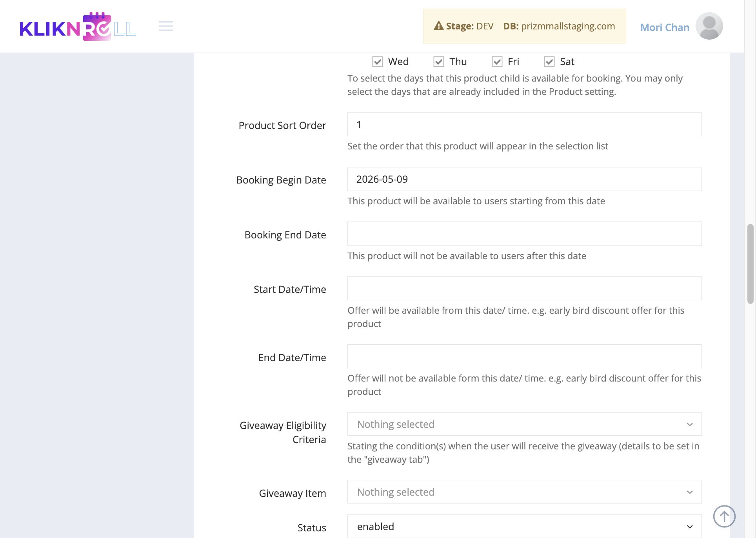Click the End Date/Time field
This screenshot has height=538, width=756.
(524, 356)
